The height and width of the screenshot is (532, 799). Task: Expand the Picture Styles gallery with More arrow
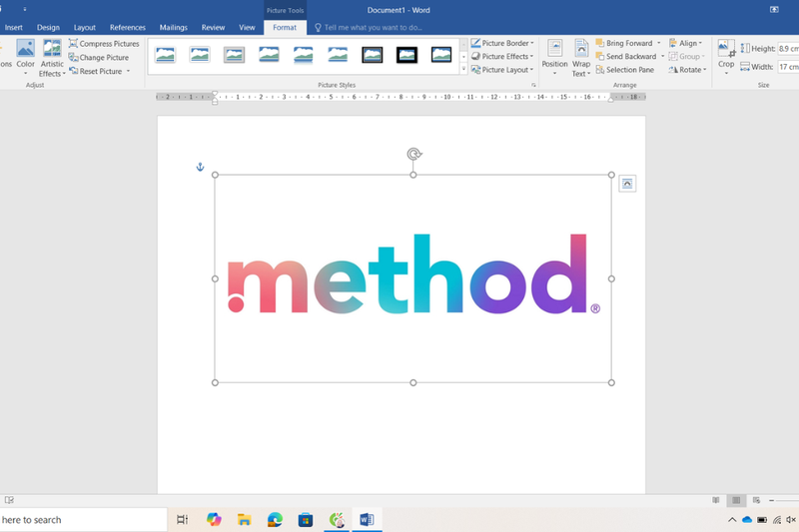click(x=463, y=69)
